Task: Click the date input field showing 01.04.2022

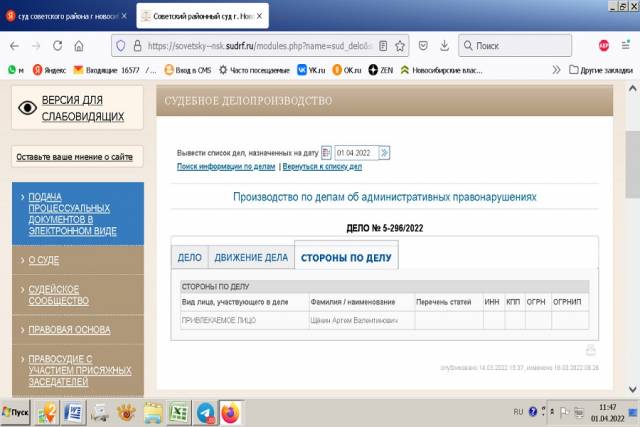Action: tap(354, 153)
